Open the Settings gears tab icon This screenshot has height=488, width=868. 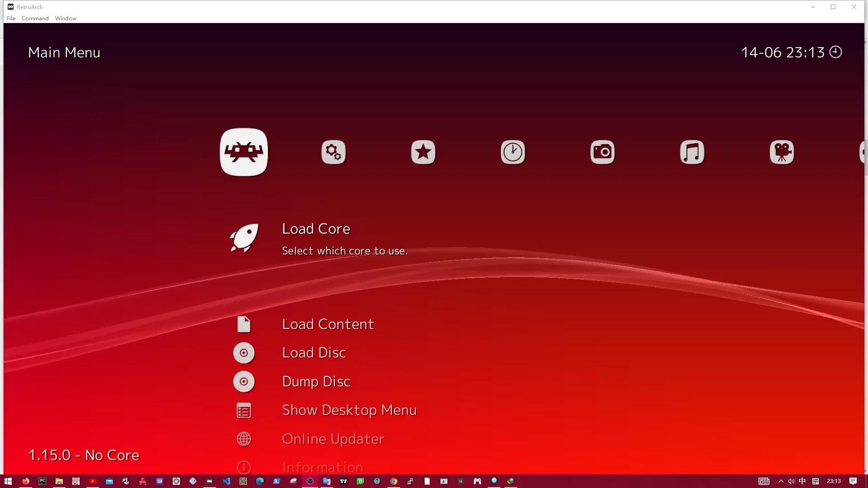tap(333, 152)
